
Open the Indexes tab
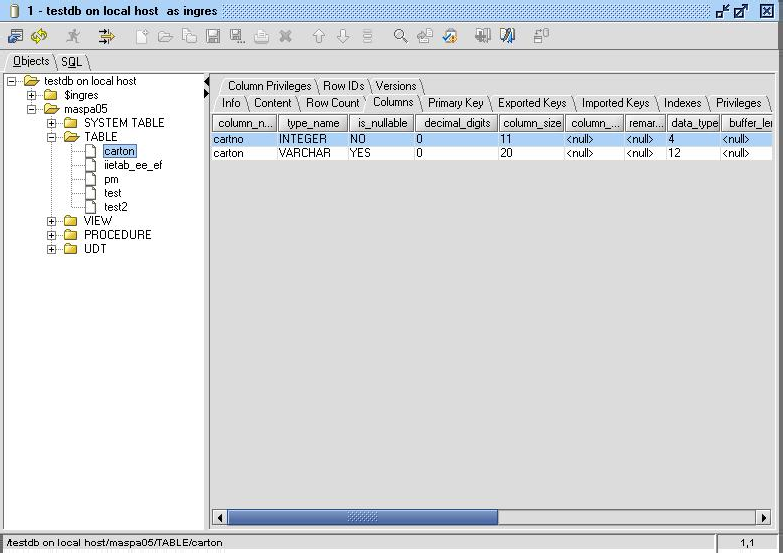682,103
